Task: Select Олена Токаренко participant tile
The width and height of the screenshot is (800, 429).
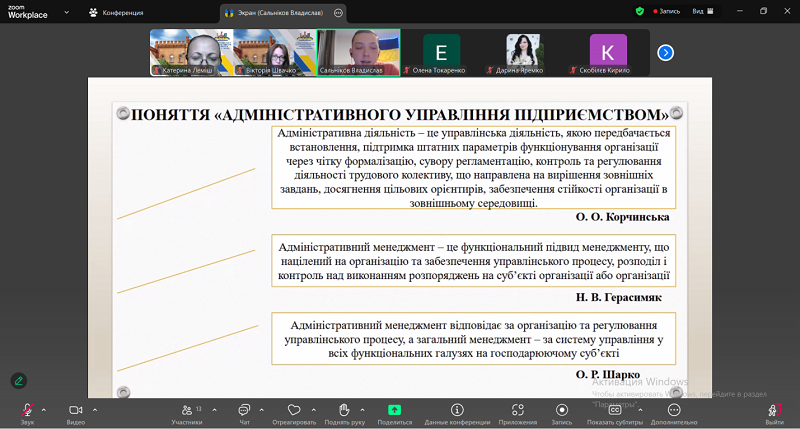Action: tap(441, 53)
